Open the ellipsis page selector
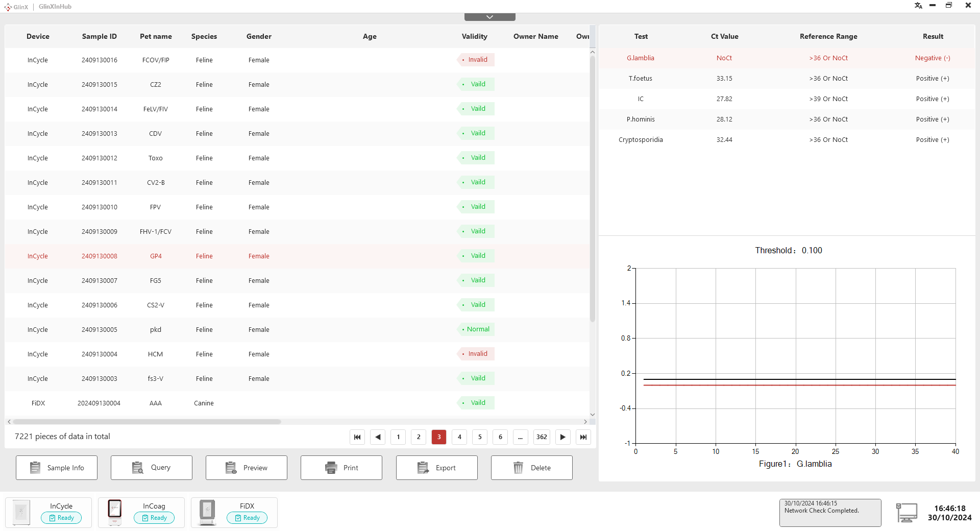Viewport: 980px width, 531px height. [x=520, y=437]
